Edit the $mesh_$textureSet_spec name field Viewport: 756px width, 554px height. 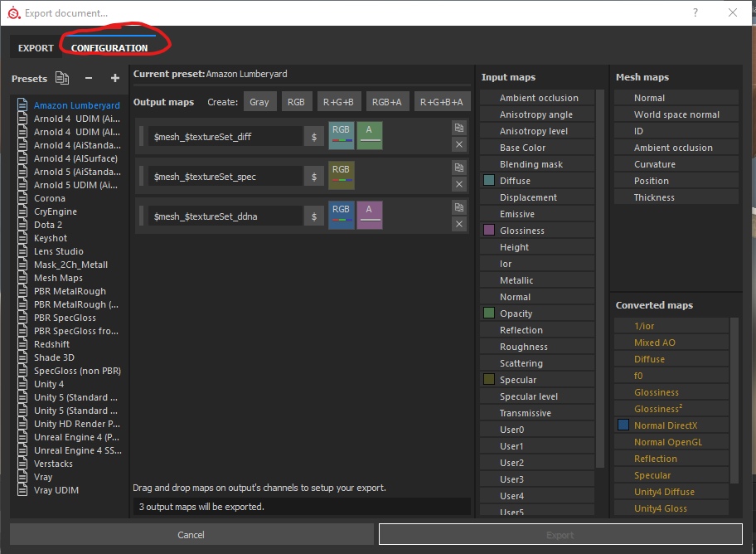coord(225,177)
